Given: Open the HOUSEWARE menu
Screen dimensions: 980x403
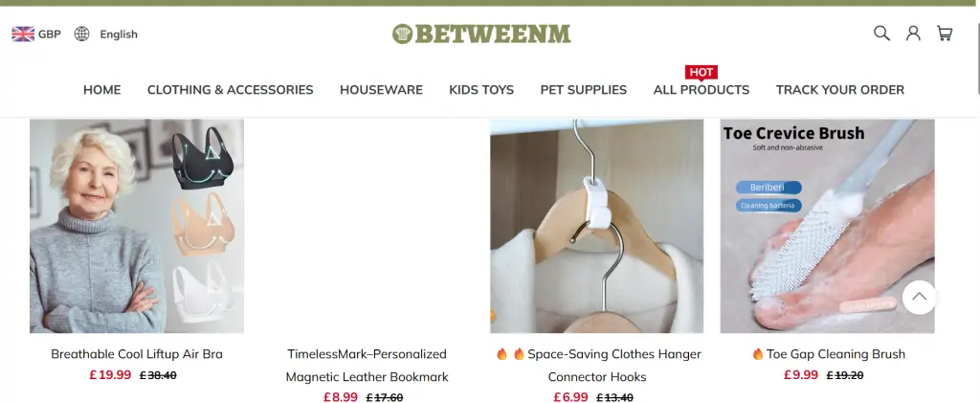Looking at the screenshot, I should (381, 90).
